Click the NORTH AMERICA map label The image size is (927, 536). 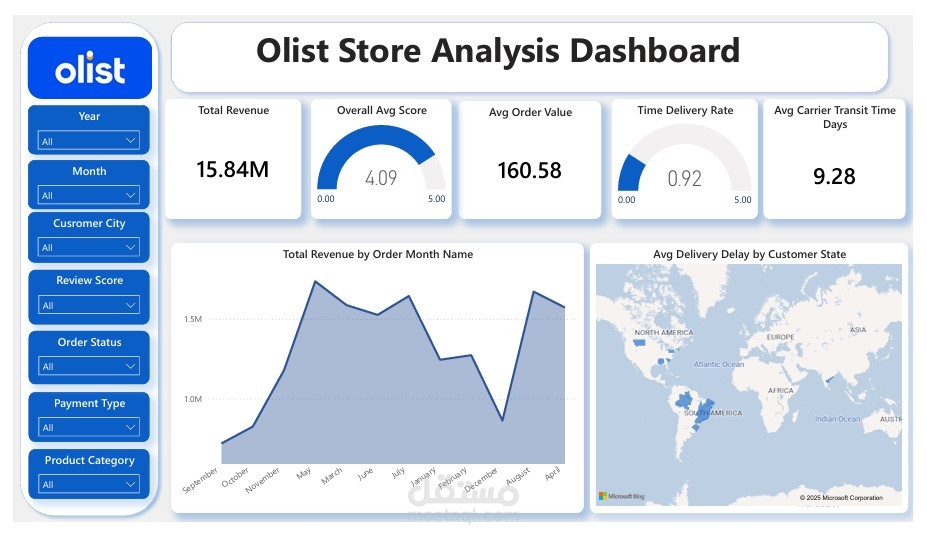tap(663, 333)
